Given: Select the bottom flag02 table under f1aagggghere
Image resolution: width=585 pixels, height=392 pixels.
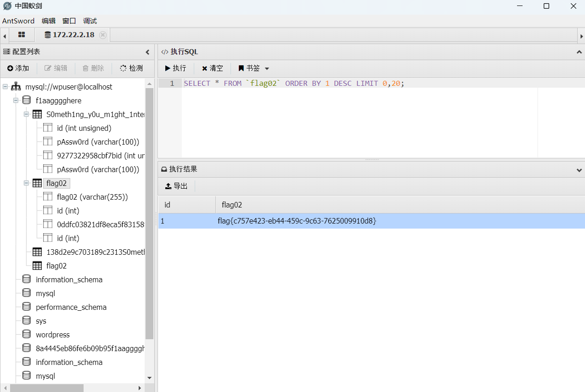Looking at the screenshot, I should point(56,266).
